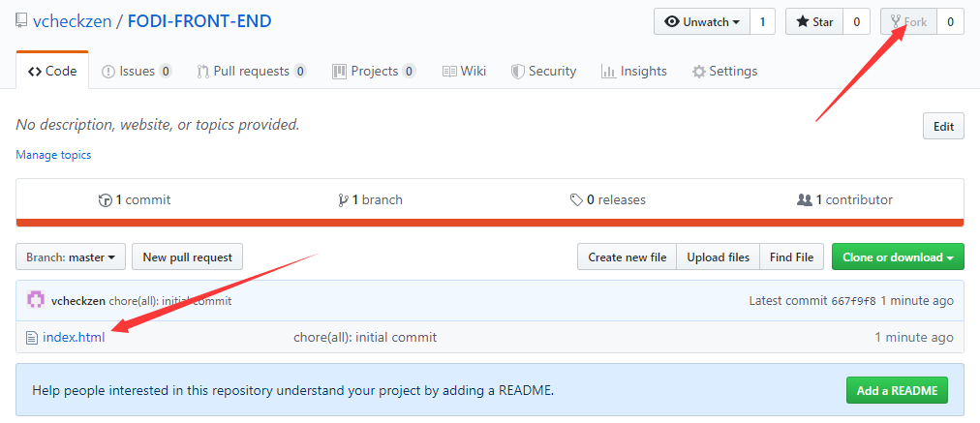Click the repository book icon beside vcheckzen
Viewport: 980px width, 423px height.
tap(21, 21)
